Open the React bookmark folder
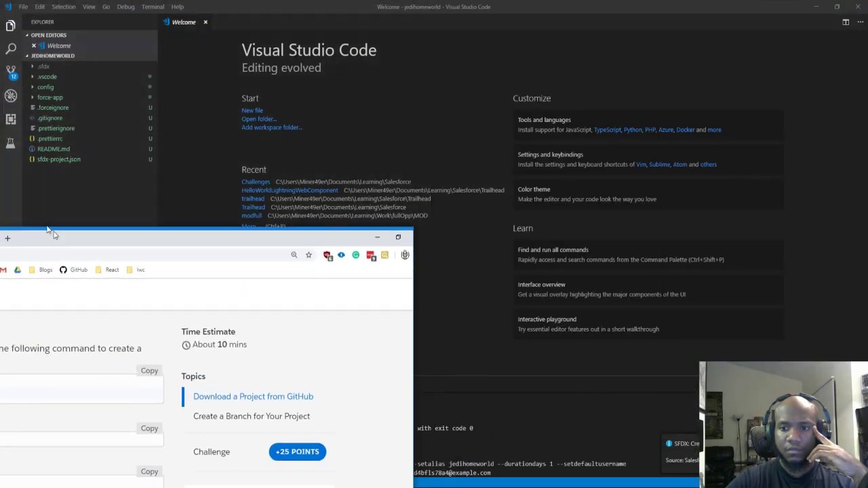 click(x=107, y=270)
